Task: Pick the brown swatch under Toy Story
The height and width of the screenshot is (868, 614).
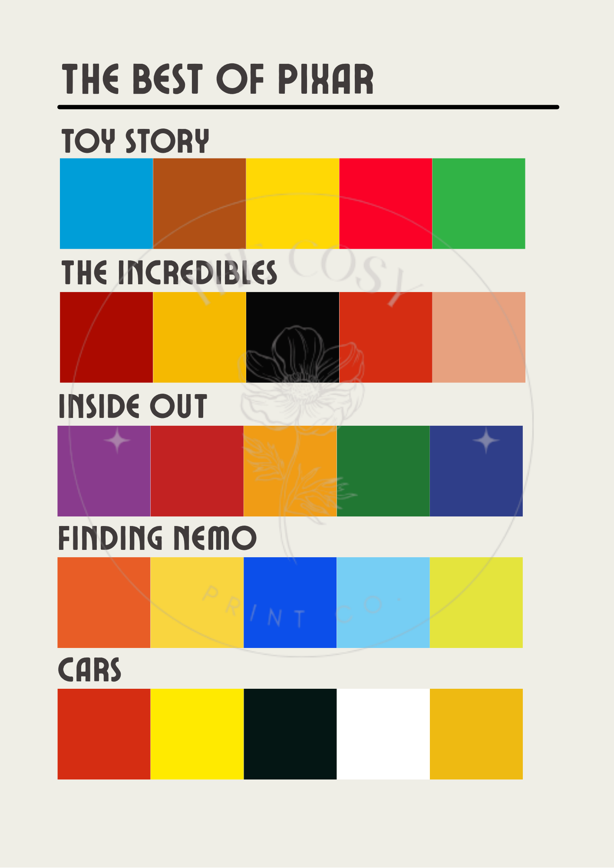Action: [x=199, y=204]
